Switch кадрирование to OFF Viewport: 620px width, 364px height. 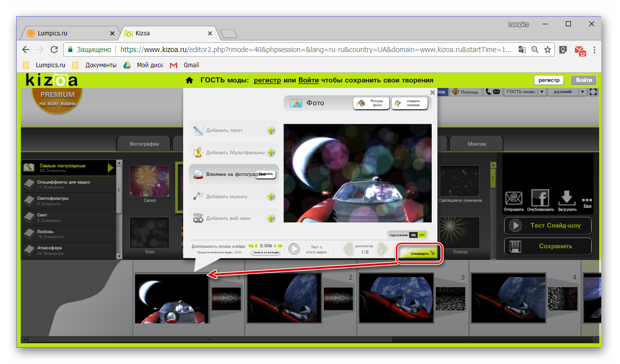coord(422,235)
